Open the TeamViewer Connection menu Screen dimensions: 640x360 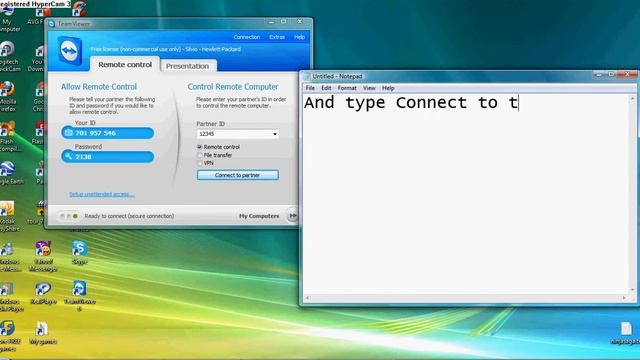(247, 37)
